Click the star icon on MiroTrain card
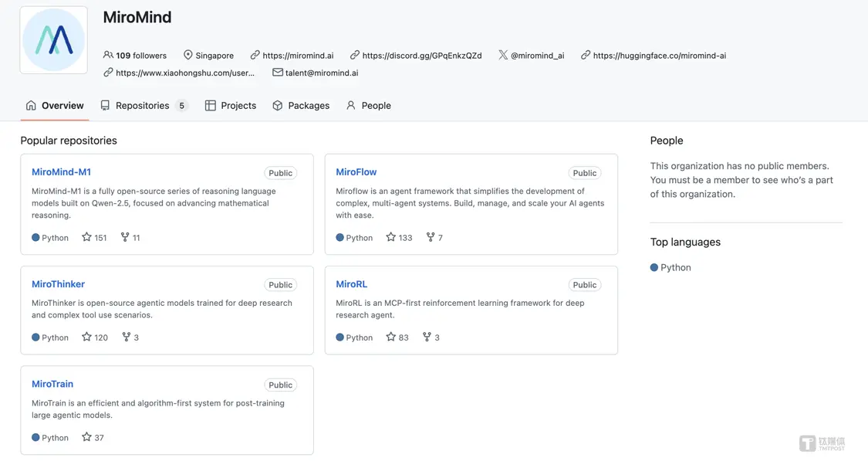Viewport: 868px width, 468px height. click(x=86, y=437)
